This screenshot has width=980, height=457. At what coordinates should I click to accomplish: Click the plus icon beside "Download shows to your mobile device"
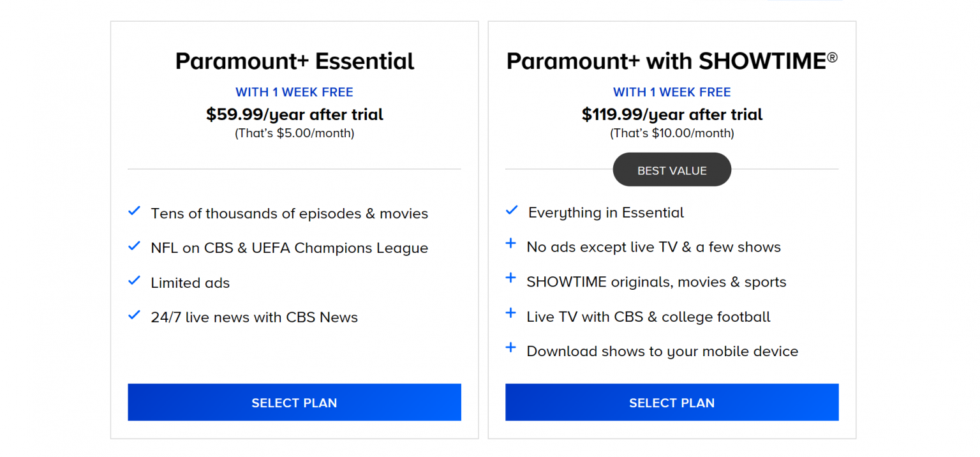(x=512, y=347)
